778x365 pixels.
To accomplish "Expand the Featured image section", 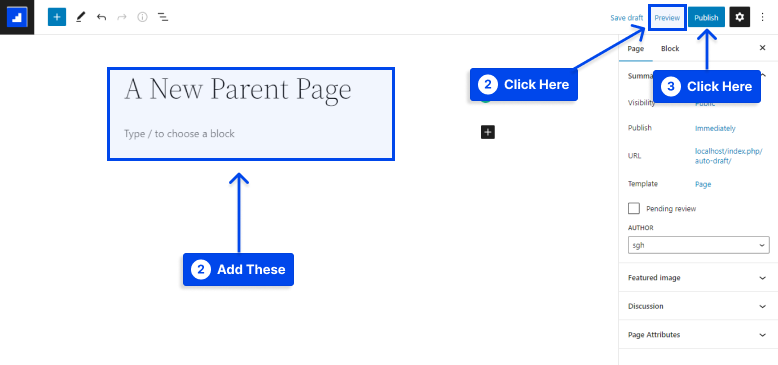I will 699,278.
